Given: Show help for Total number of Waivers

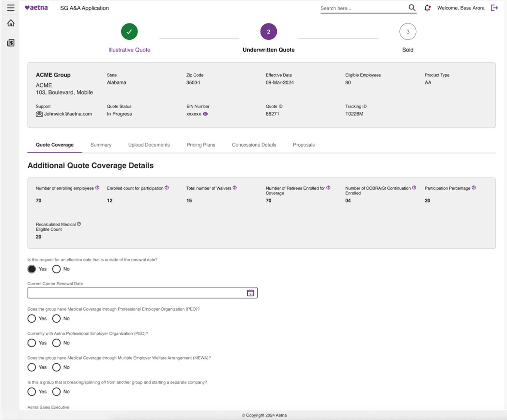Looking at the screenshot, I should [235, 188].
